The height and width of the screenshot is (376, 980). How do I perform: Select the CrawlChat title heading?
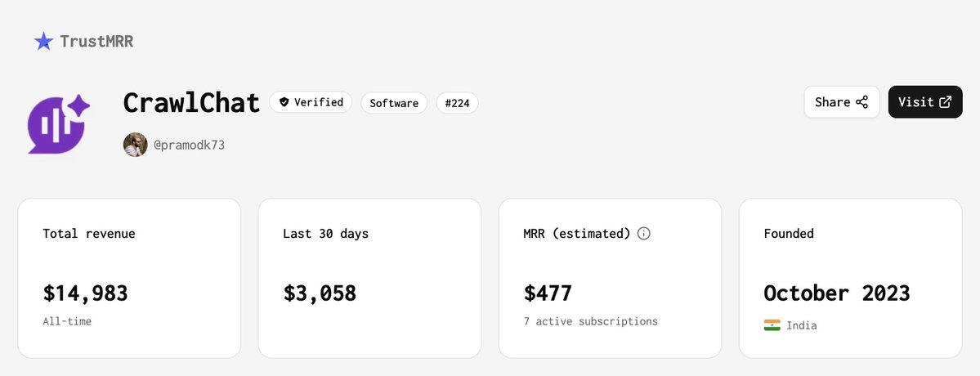pyautogui.click(x=191, y=102)
